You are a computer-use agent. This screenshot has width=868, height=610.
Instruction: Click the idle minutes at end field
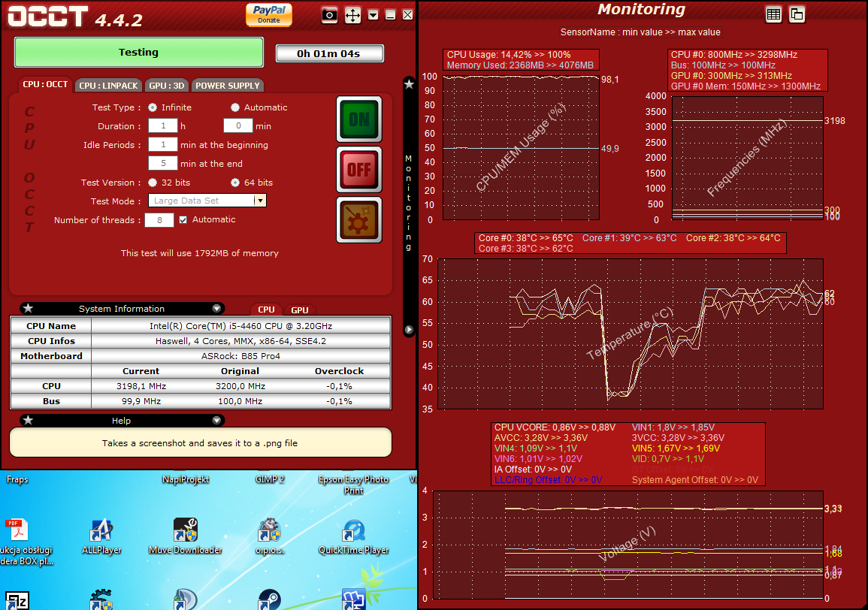pos(163,164)
